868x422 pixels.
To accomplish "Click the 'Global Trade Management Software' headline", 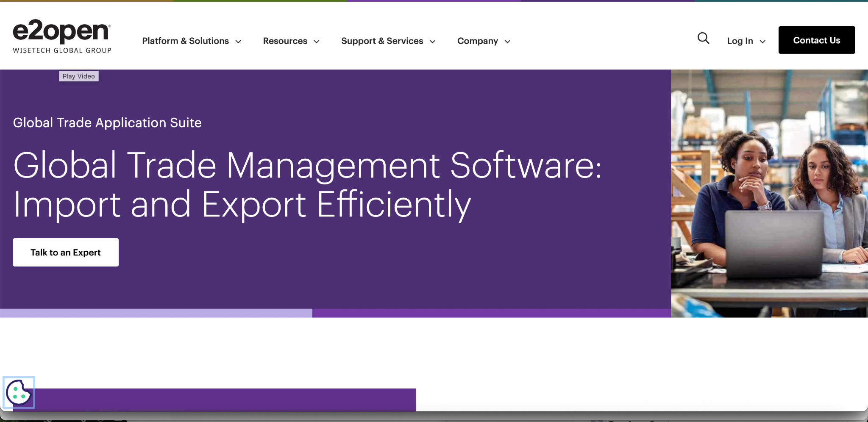I will pos(307,185).
